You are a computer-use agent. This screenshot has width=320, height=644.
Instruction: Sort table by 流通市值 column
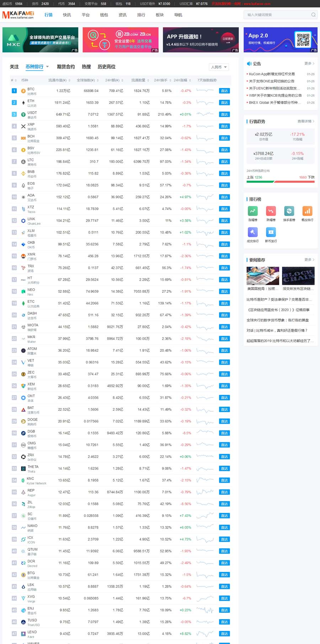click(59, 80)
